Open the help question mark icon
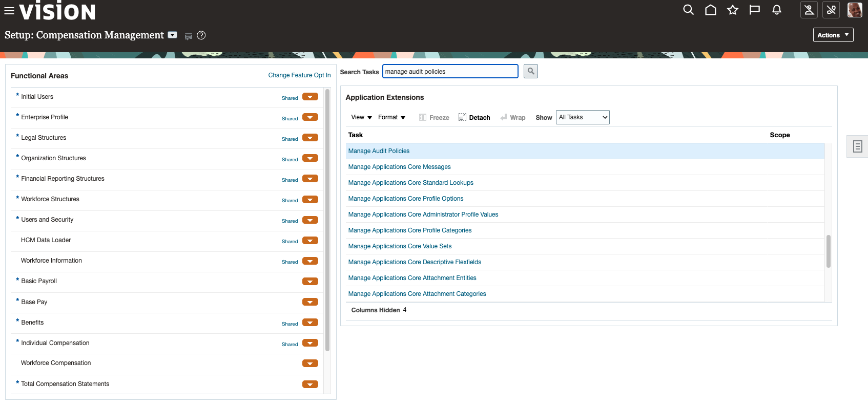This screenshot has height=407, width=868. pos(201,35)
